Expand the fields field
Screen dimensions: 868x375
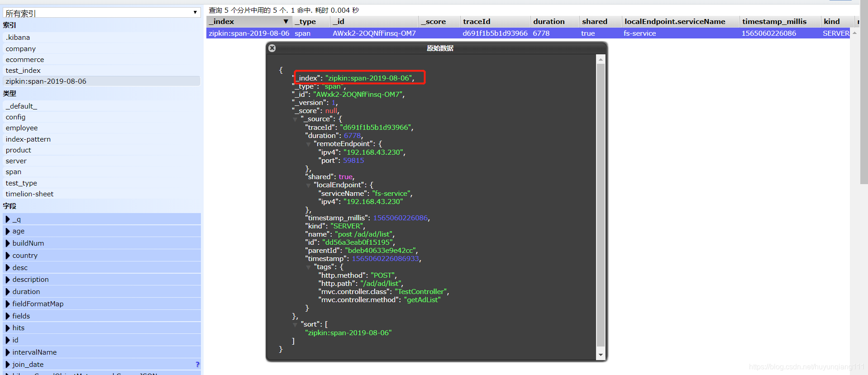(8, 316)
